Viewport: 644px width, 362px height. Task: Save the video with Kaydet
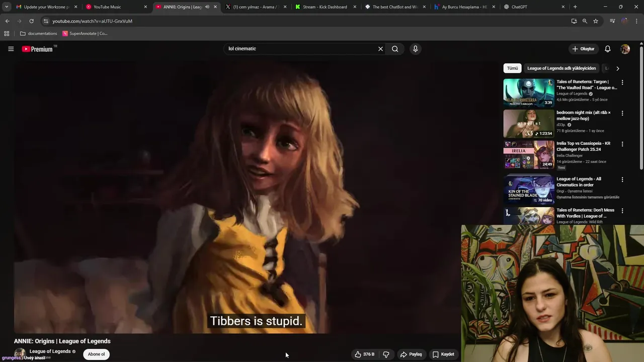point(443,354)
